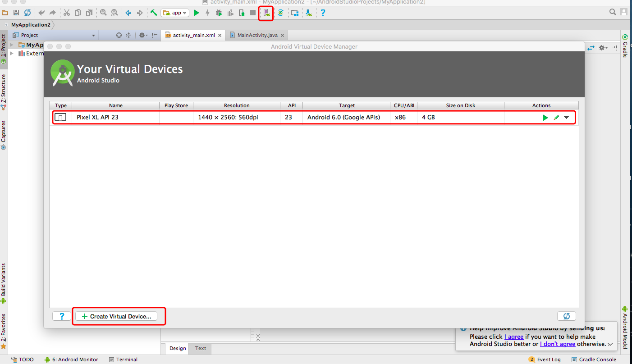Open the Gradle Console

pos(594,359)
